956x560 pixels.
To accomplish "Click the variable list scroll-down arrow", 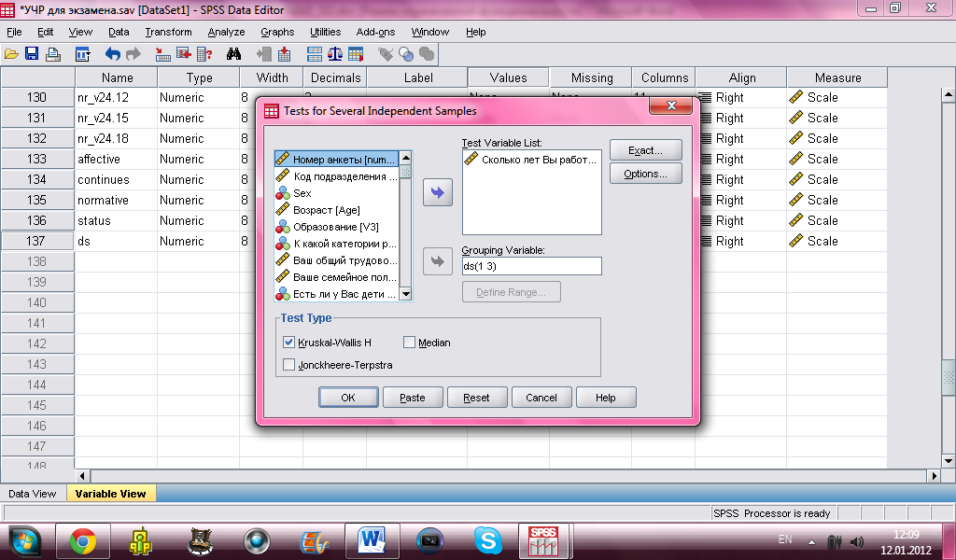I will pyautogui.click(x=405, y=294).
